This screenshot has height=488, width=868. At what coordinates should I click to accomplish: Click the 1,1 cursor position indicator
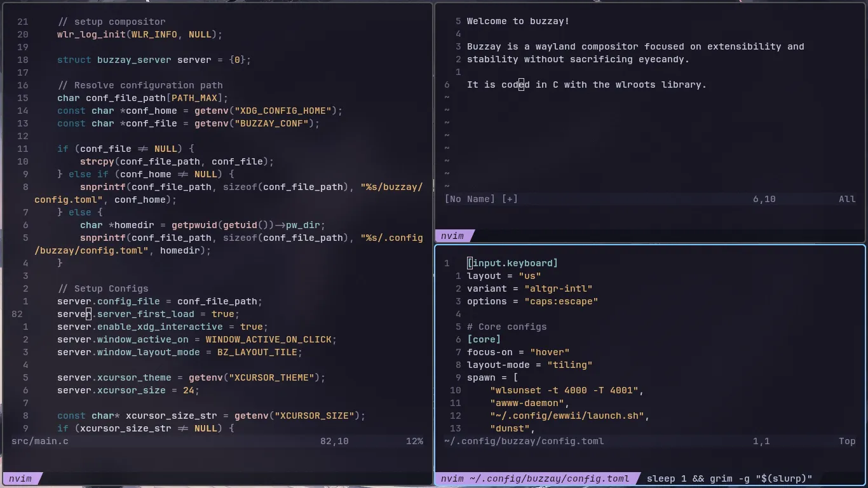(761, 441)
